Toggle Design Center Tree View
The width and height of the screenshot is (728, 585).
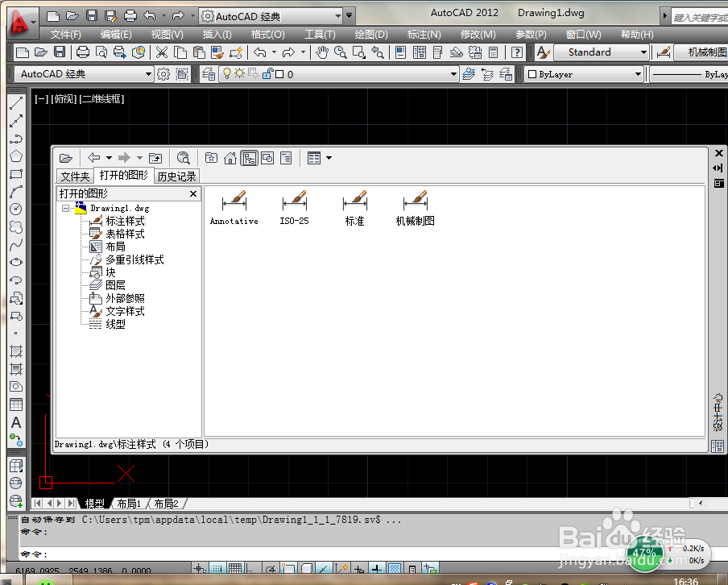coord(250,159)
